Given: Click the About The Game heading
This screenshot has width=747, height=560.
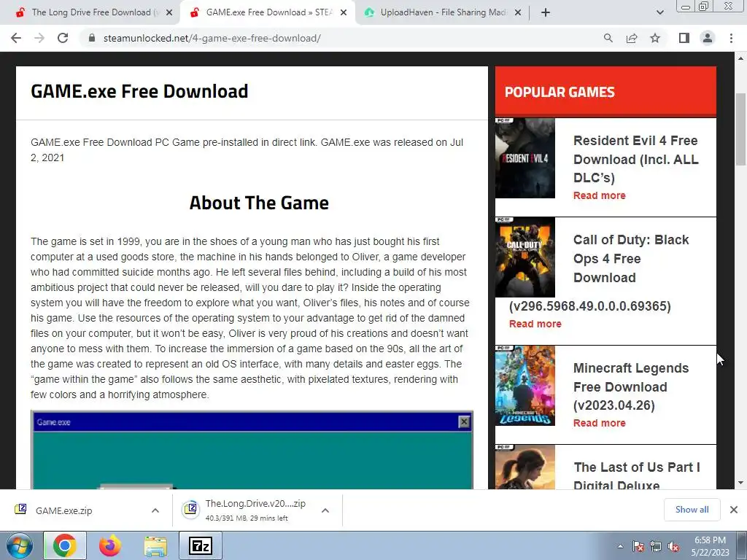Looking at the screenshot, I should coord(259,203).
